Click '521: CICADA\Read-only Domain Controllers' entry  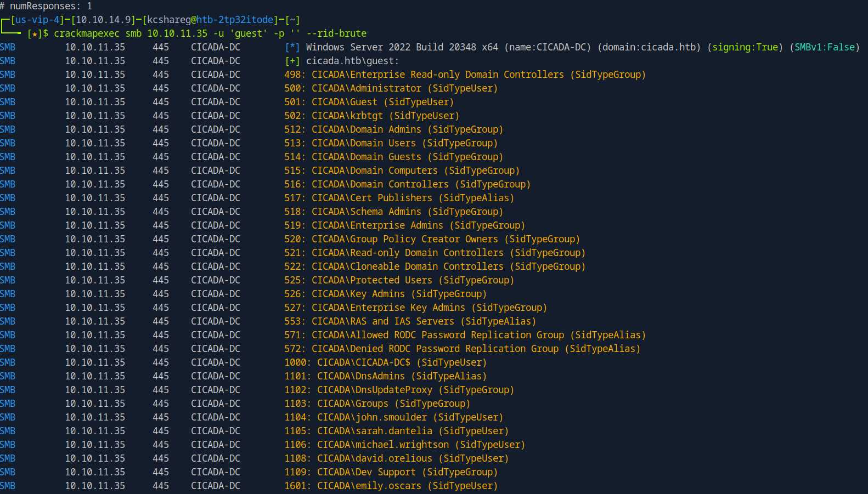pyautogui.click(x=435, y=253)
